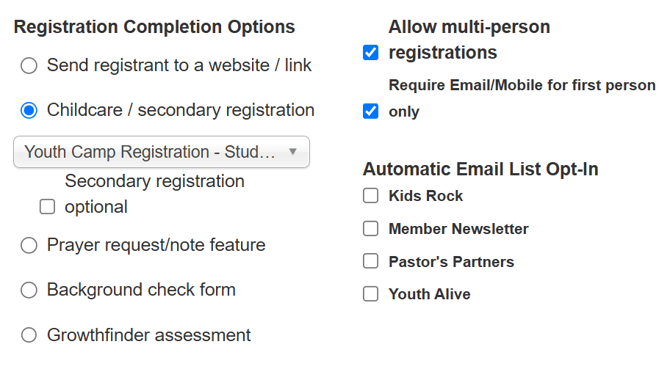Click the Kids Rock label text

tap(426, 196)
